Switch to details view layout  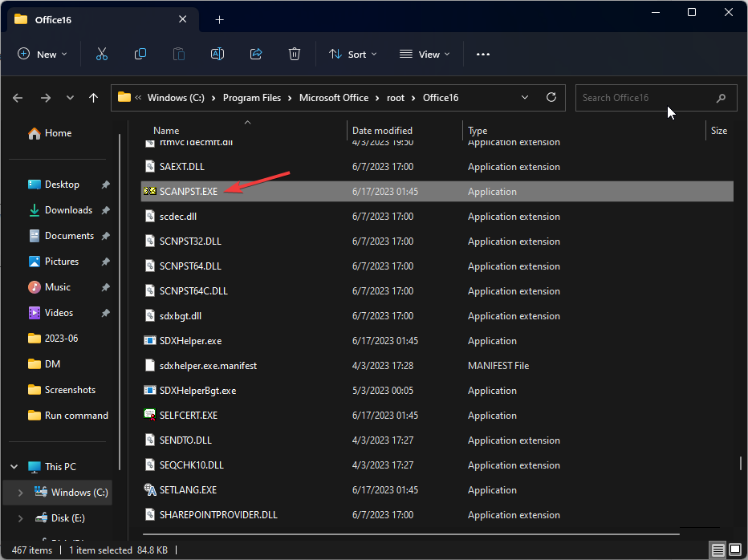pos(718,550)
